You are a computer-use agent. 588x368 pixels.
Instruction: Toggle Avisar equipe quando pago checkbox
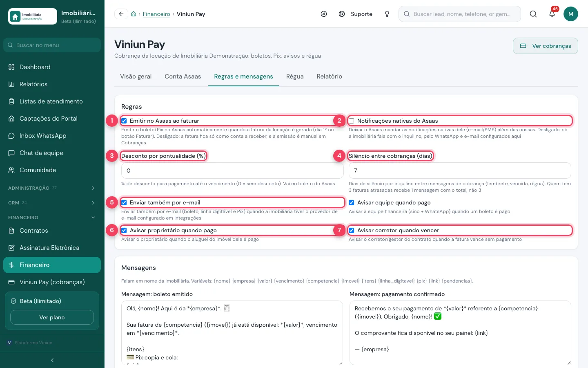pyautogui.click(x=352, y=203)
